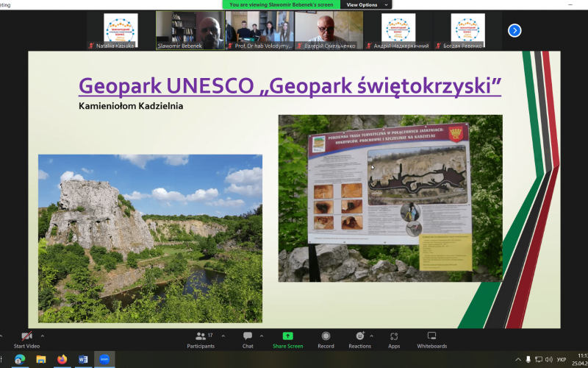
Task: Click the microphone tray icon
Action: pos(528,360)
